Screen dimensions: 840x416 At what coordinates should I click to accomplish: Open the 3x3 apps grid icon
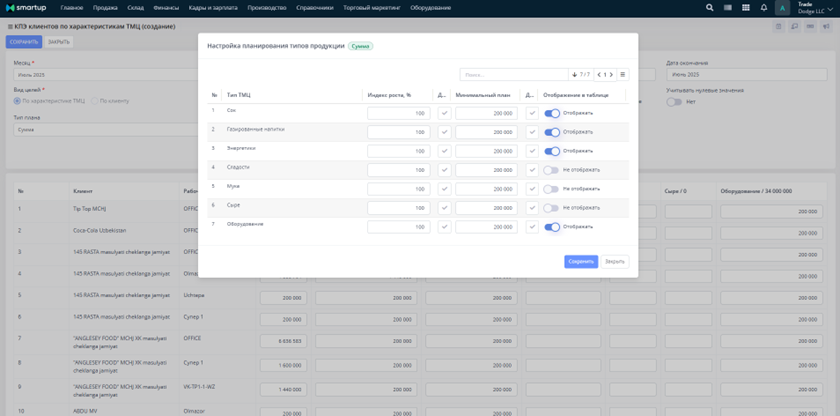coord(745,8)
